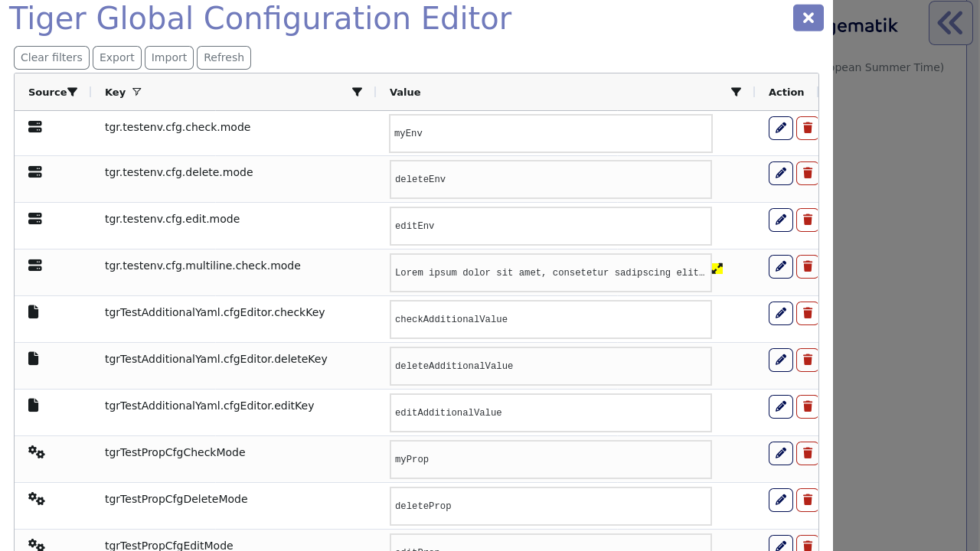Delete the tgrTestPropCfgCheckMode entry
This screenshot has width=980, height=551.
(808, 453)
